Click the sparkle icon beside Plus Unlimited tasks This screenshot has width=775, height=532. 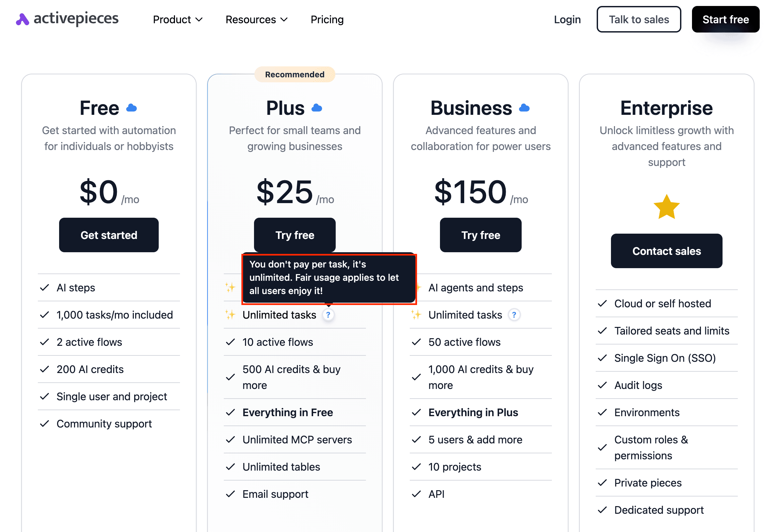pos(230,314)
